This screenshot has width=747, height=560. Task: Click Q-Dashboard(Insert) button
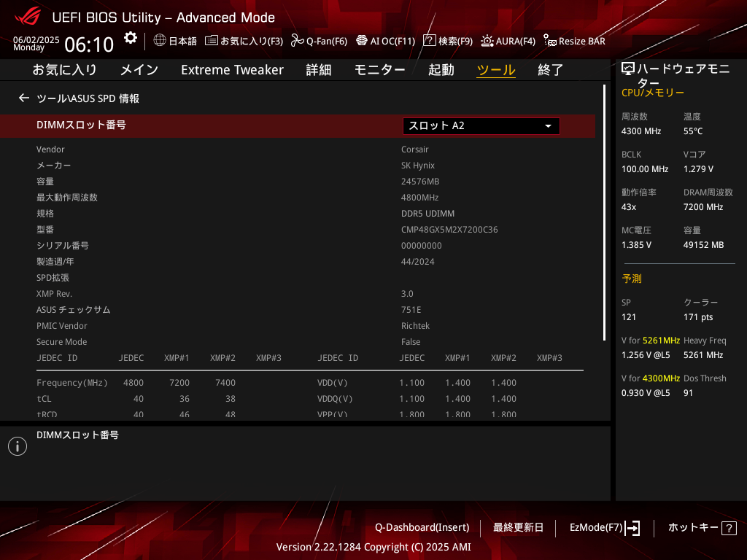coord(422,528)
